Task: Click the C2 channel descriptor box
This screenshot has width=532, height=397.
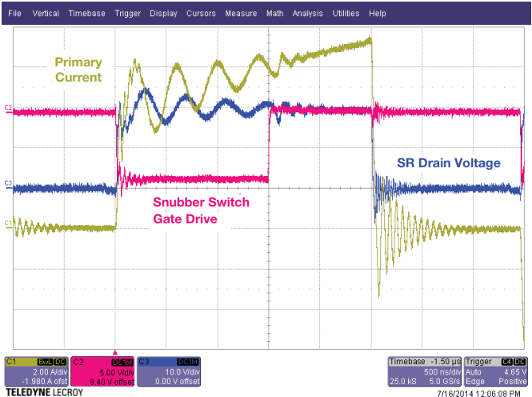Action: tap(102, 370)
